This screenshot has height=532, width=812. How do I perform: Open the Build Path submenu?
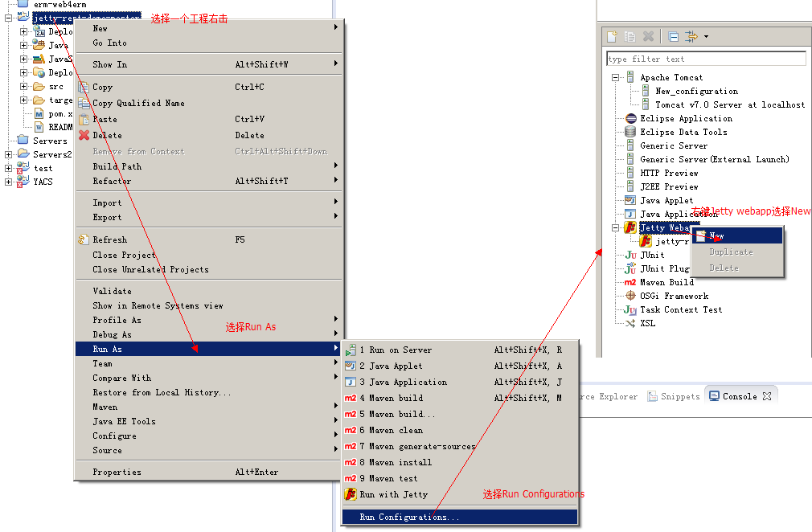(209, 166)
